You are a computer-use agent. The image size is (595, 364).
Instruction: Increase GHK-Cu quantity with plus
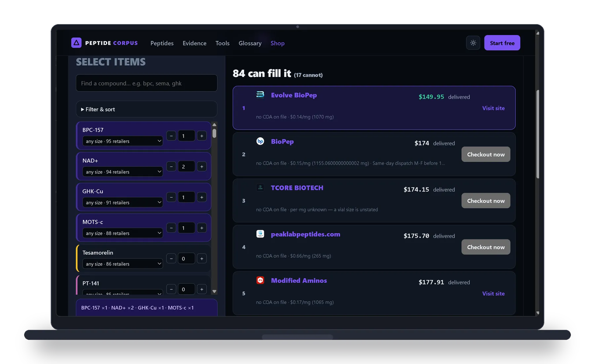(x=202, y=197)
